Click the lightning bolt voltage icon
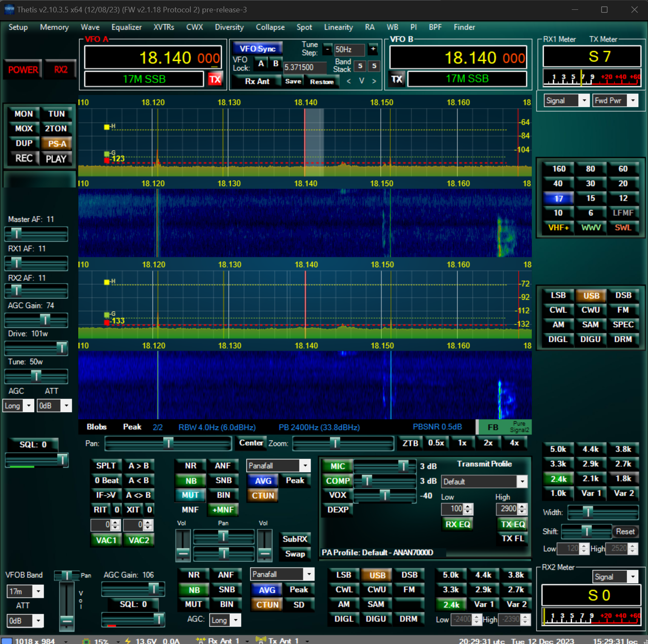Image resolution: width=648 pixels, height=644 pixels. [128, 641]
